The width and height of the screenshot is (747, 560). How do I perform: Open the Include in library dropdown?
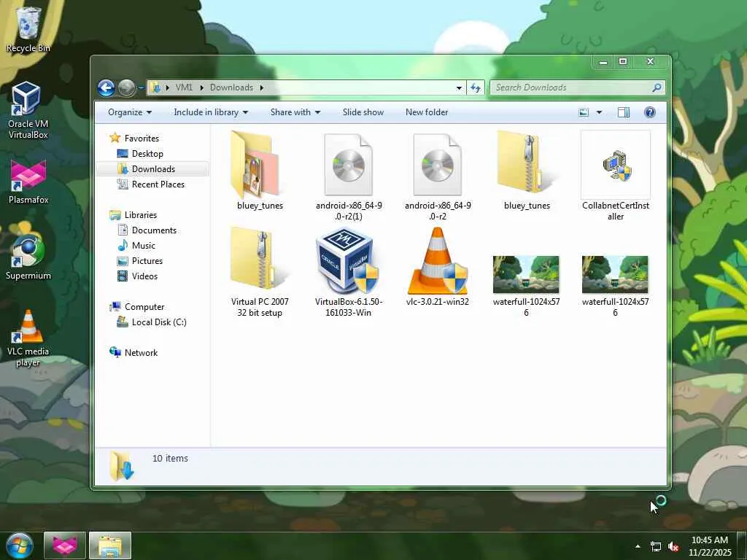pos(211,112)
